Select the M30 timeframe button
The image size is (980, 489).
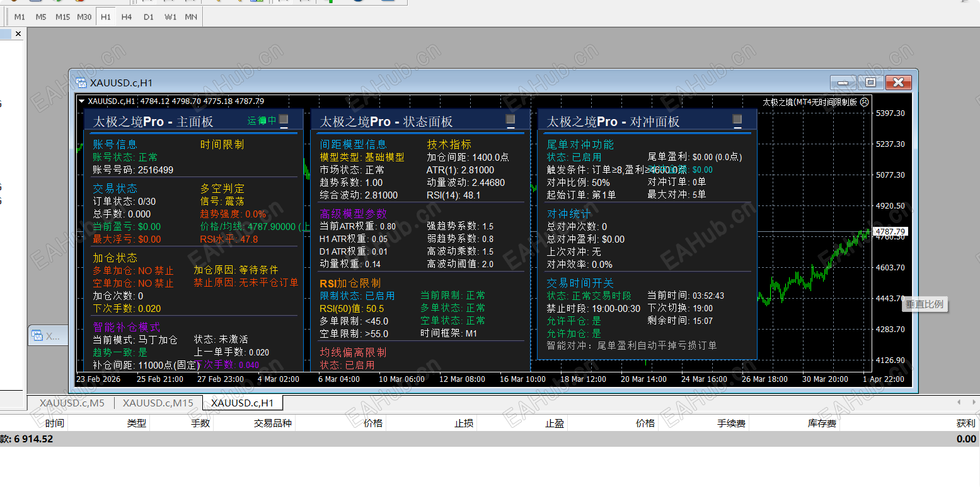coord(84,17)
